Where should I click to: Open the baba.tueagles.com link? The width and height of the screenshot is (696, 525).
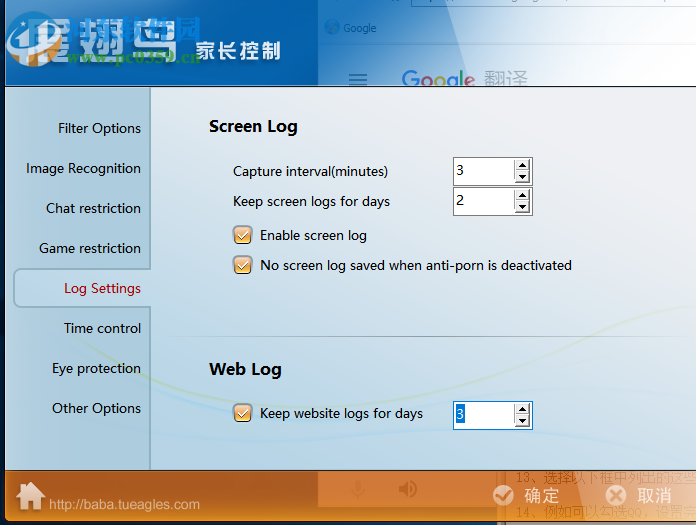click(124, 504)
